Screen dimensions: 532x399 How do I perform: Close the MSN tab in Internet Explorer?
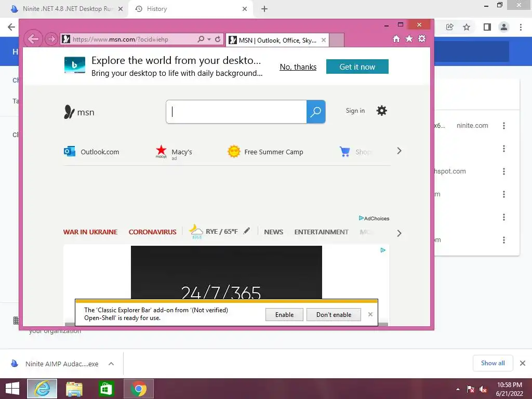pos(324,40)
